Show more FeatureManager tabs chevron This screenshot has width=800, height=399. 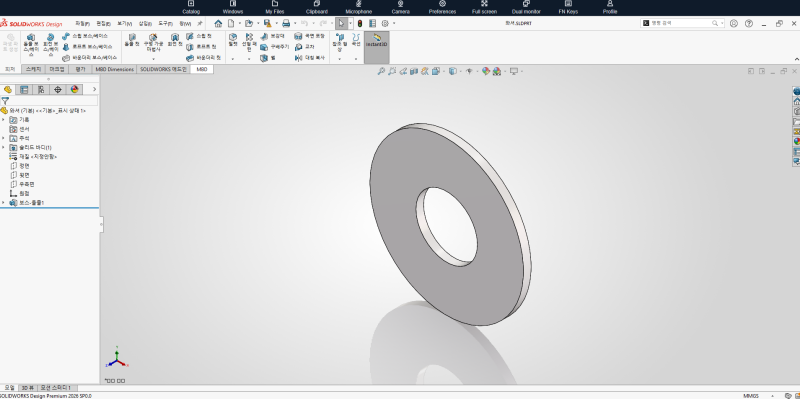94,90
